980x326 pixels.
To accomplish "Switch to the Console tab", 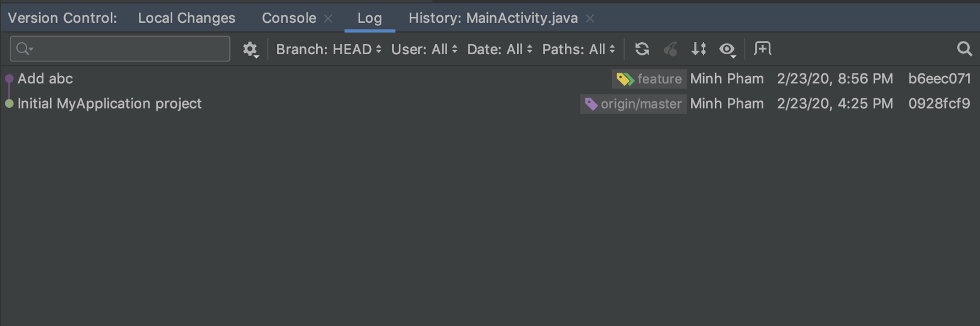I will 288,18.
